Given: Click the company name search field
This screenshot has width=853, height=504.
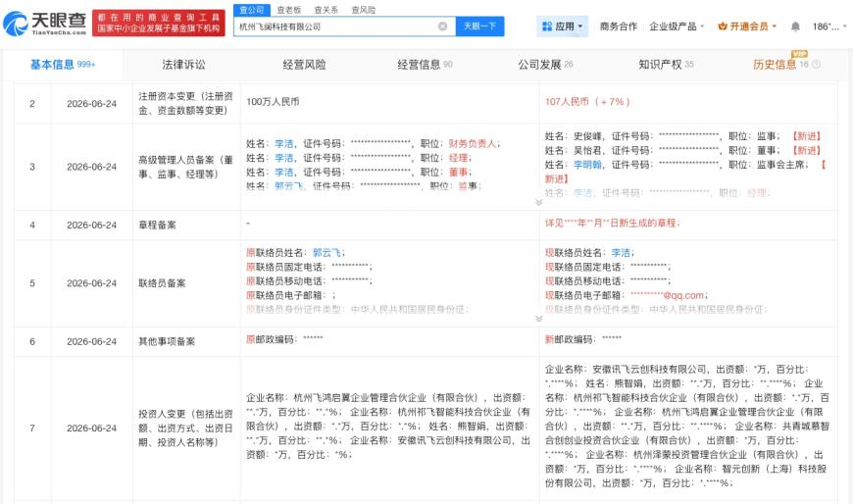Looking at the screenshot, I should (x=334, y=26).
